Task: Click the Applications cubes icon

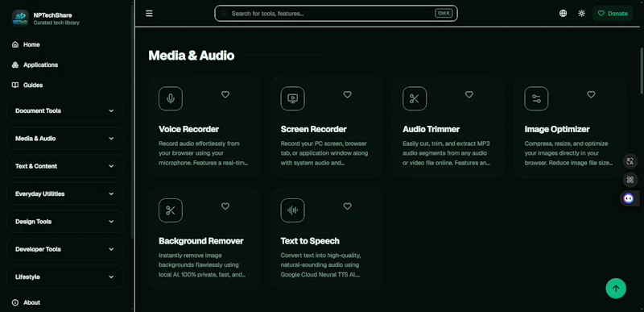Action: tap(15, 65)
